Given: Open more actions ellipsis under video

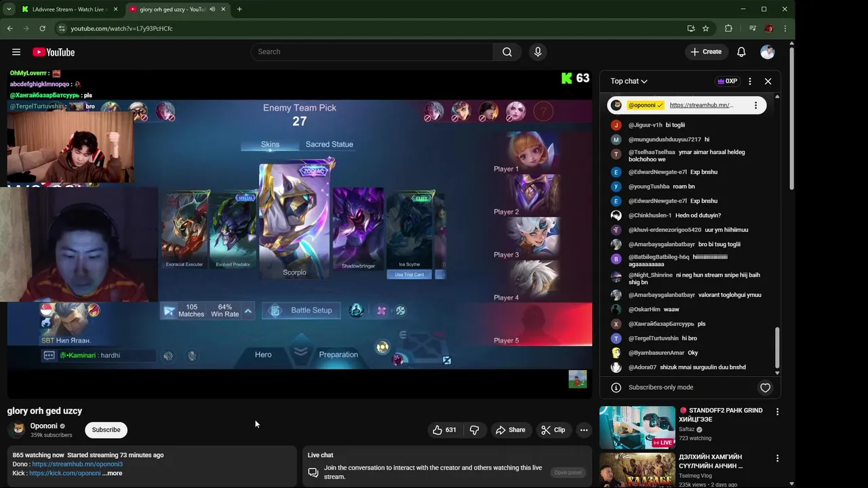Looking at the screenshot, I should pyautogui.click(x=584, y=430).
